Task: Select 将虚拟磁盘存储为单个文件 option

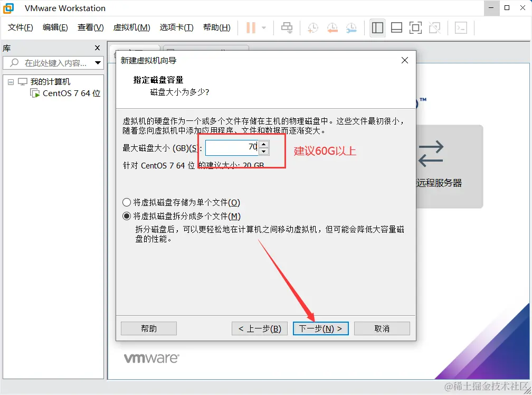Action: [127, 202]
